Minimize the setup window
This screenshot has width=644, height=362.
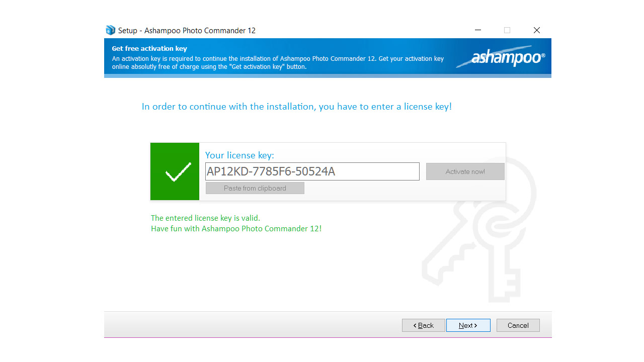pyautogui.click(x=477, y=30)
